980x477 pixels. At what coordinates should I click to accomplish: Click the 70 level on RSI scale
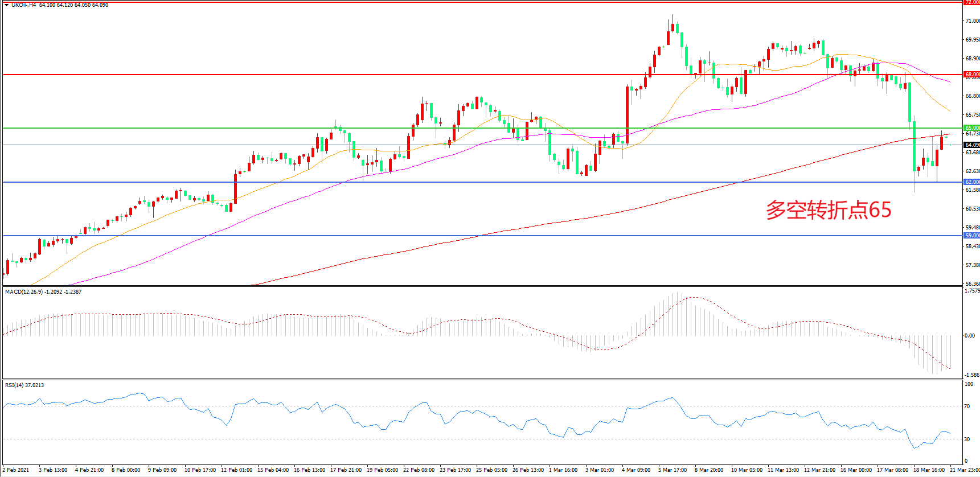click(x=967, y=406)
